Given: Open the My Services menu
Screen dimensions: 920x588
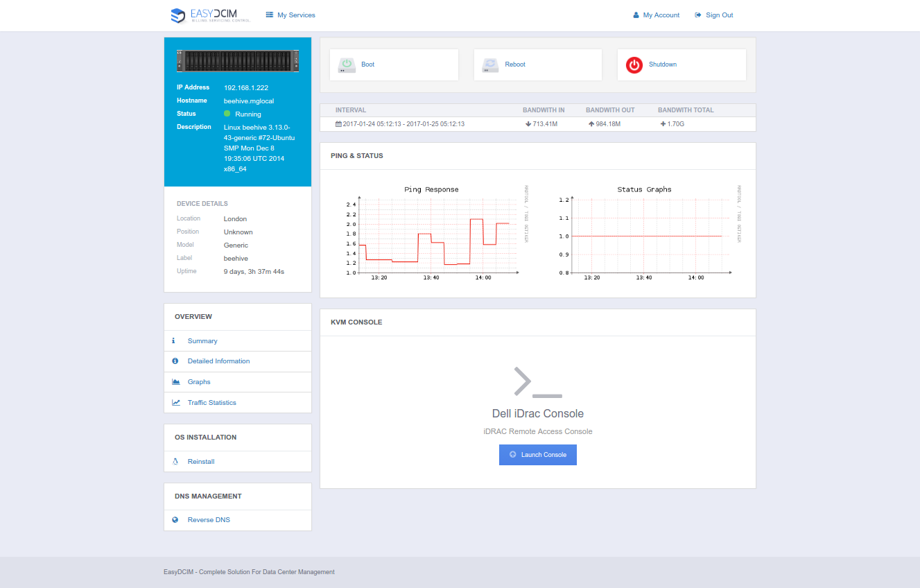Looking at the screenshot, I should point(290,15).
